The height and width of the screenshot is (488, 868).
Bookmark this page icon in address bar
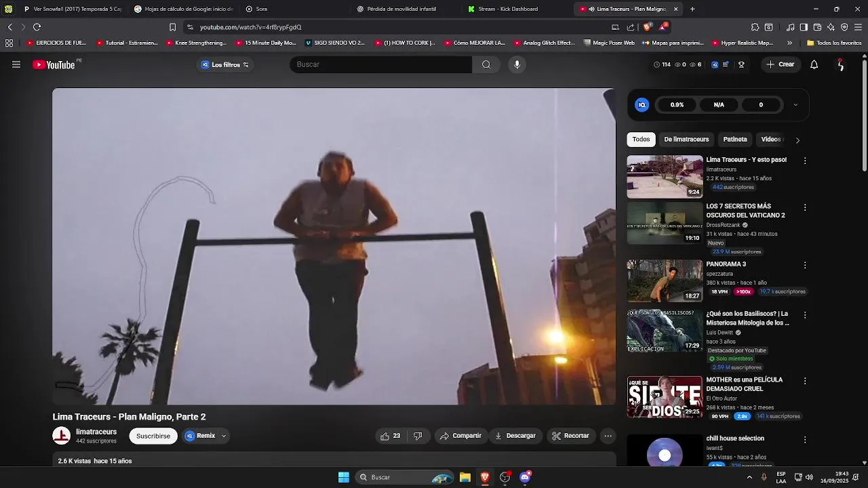172,27
